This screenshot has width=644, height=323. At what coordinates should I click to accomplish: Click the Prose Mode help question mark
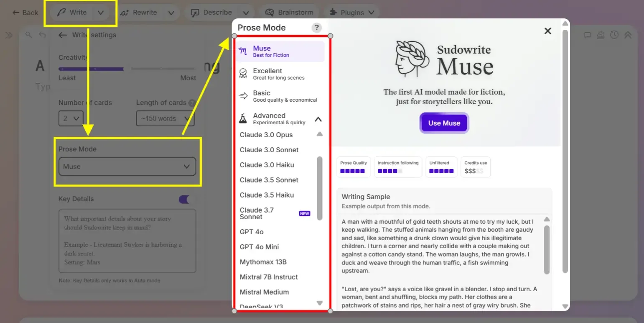tap(316, 28)
